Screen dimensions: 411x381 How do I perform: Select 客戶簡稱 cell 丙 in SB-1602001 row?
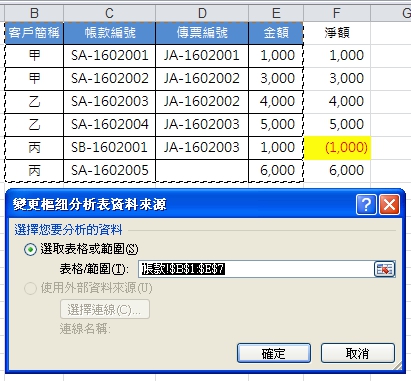[x=34, y=148]
